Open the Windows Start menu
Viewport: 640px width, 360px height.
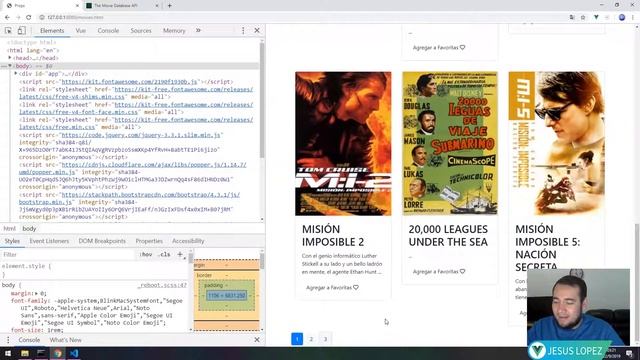click(8, 353)
